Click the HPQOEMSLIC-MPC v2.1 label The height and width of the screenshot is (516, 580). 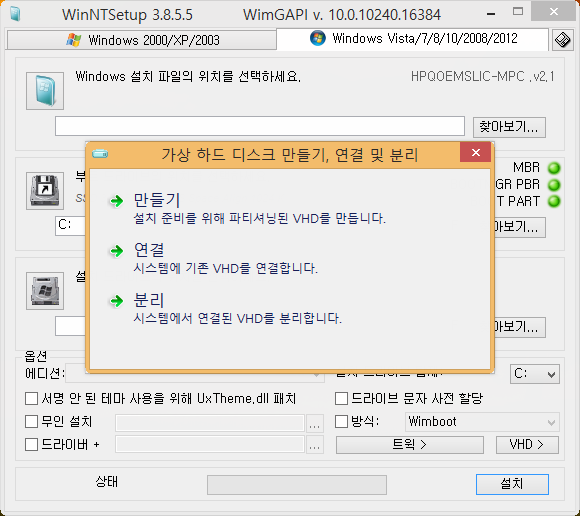pos(482,77)
